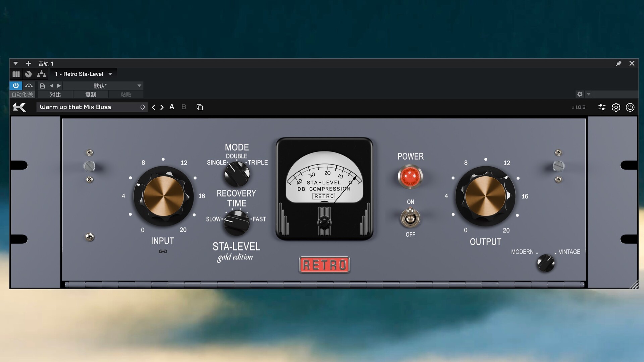
Task: Go to next host preset with the right triangle
Action: (59, 86)
